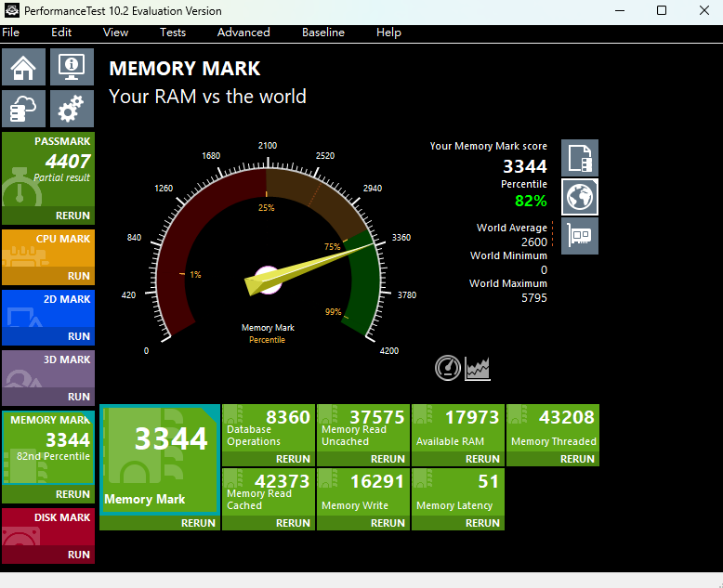Select the 2D MARK tile

[48, 308]
